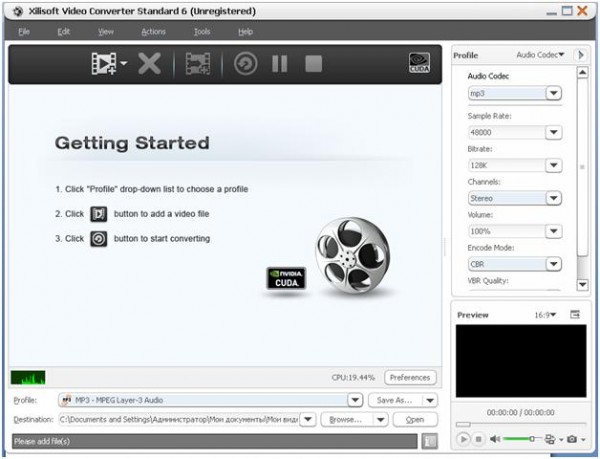Click the green CPU usage graph

(28, 377)
